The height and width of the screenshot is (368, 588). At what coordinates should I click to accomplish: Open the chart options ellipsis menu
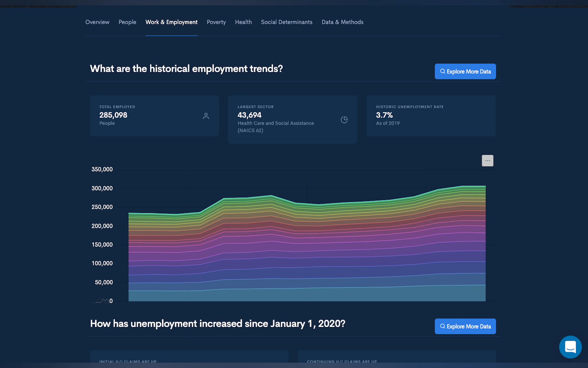[487, 161]
